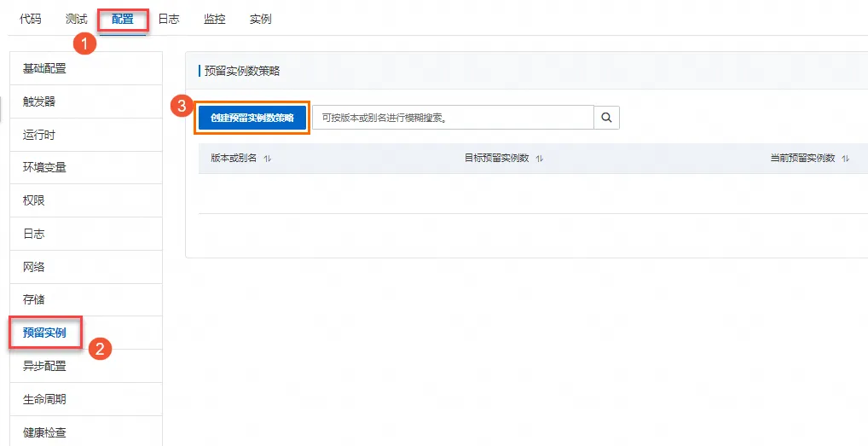Select 基础配置 in the sidebar
868x446 pixels.
point(86,68)
